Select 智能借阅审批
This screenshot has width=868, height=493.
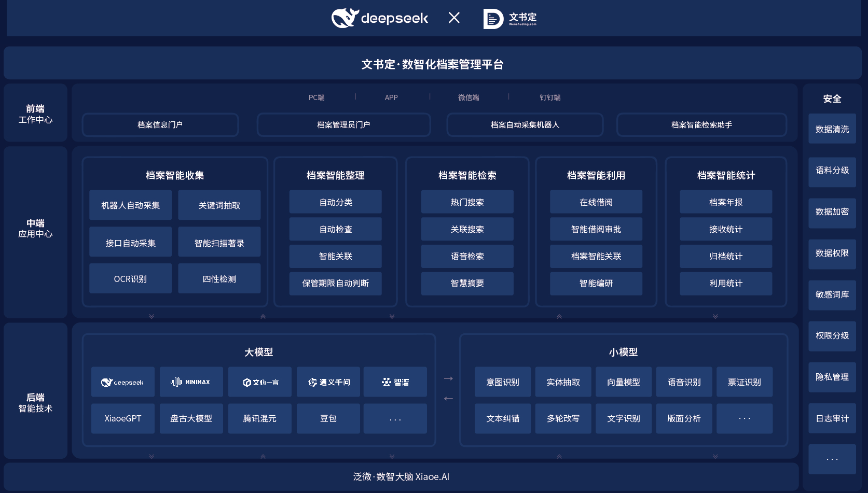pos(596,229)
